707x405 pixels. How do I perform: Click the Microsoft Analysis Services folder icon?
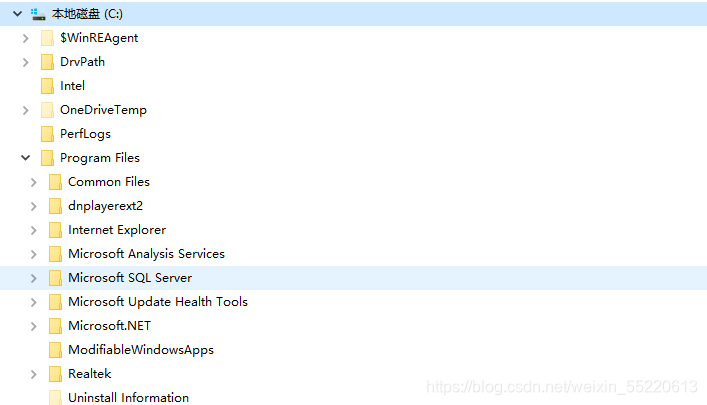[x=55, y=254]
